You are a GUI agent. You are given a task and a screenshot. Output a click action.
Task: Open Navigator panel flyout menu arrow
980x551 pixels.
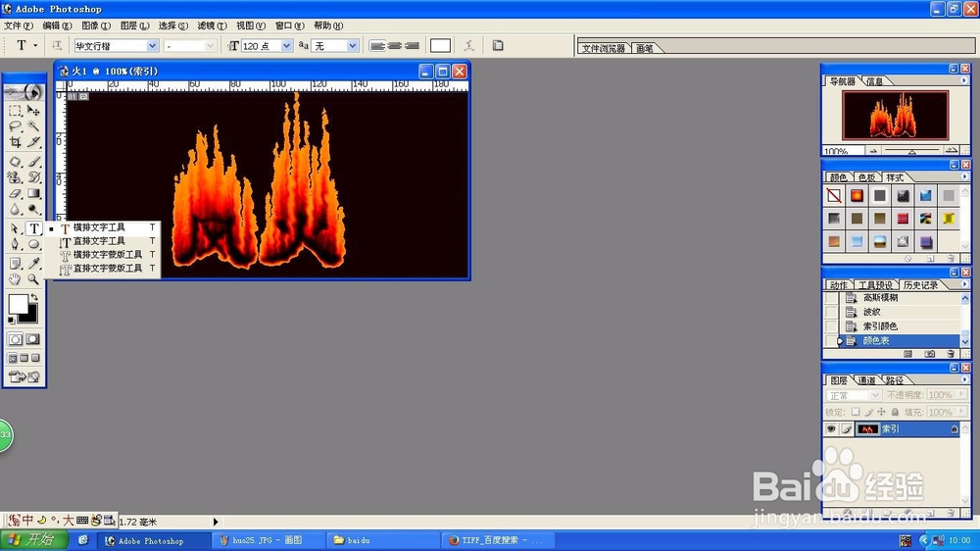pyautogui.click(x=963, y=80)
